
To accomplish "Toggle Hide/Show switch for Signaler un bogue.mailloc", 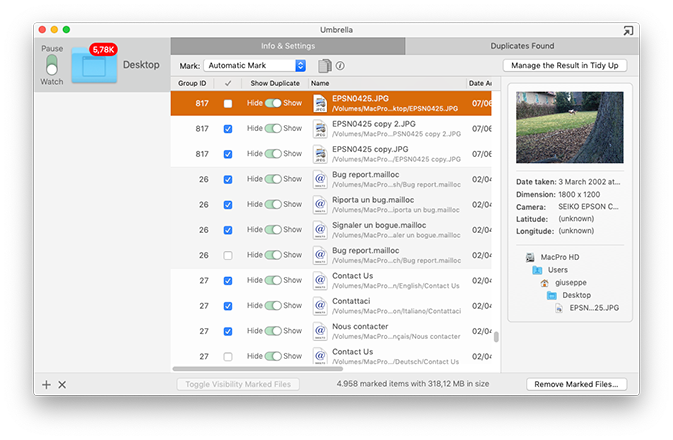I will [x=273, y=230].
